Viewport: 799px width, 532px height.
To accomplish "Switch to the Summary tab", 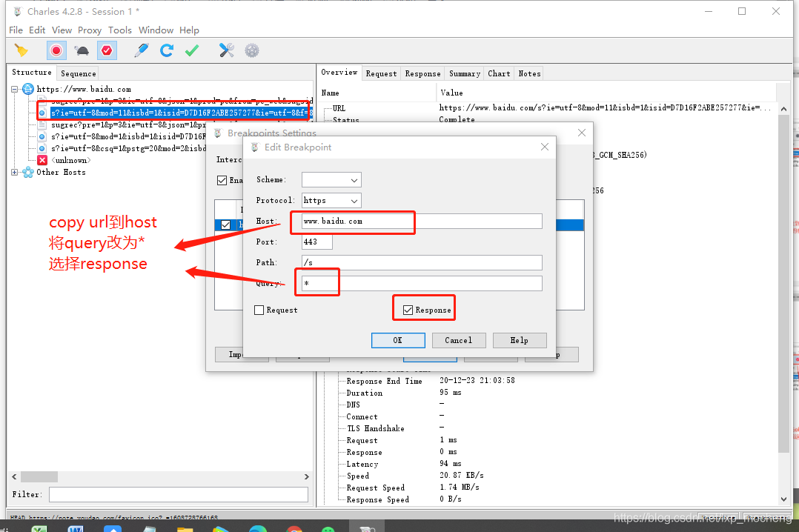I will [x=465, y=73].
